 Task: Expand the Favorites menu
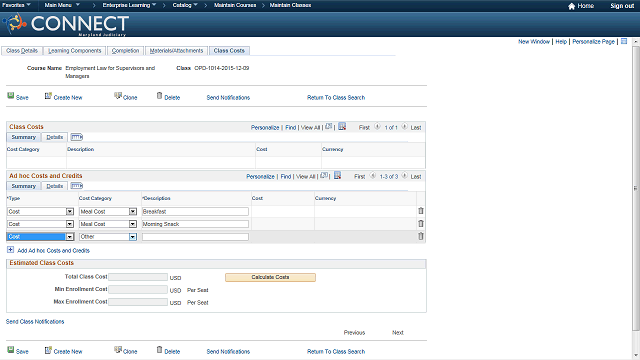click(x=16, y=5)
